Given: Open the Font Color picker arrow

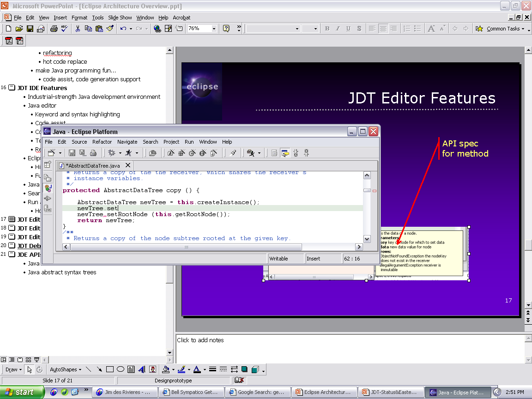Looking at the screenshot, I should [x=205, y=370].
